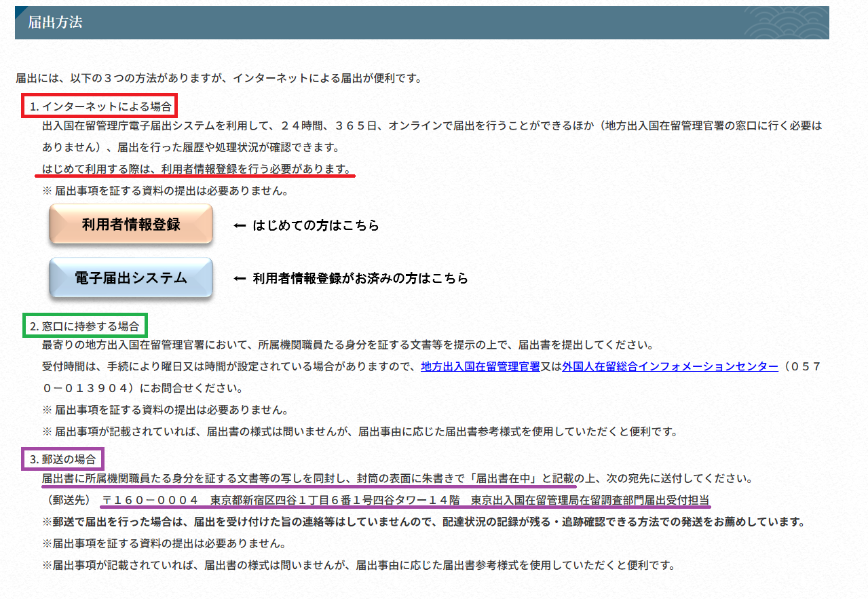Click the 届出方法 section header title

coord(55,22)
